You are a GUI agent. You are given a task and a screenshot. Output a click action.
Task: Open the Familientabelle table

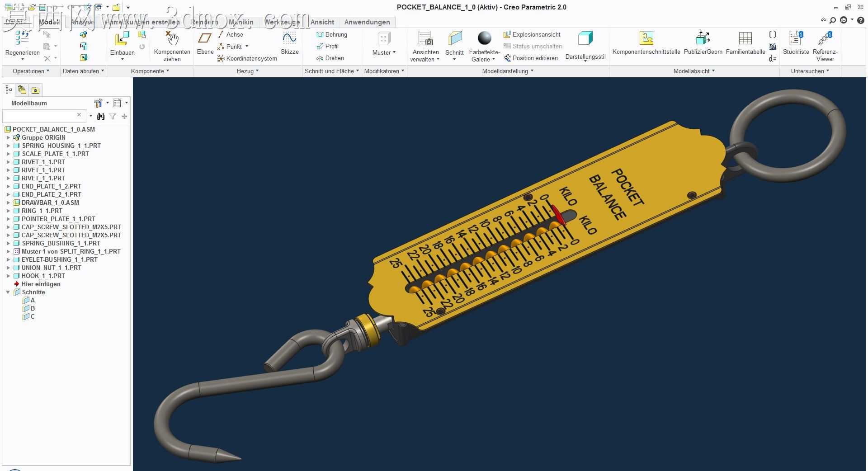[745, 38]
